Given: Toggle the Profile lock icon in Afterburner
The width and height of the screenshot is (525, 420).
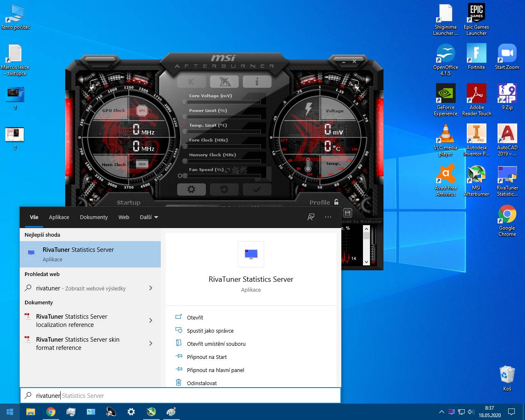Looking at the screenshot, I should 336,202.
